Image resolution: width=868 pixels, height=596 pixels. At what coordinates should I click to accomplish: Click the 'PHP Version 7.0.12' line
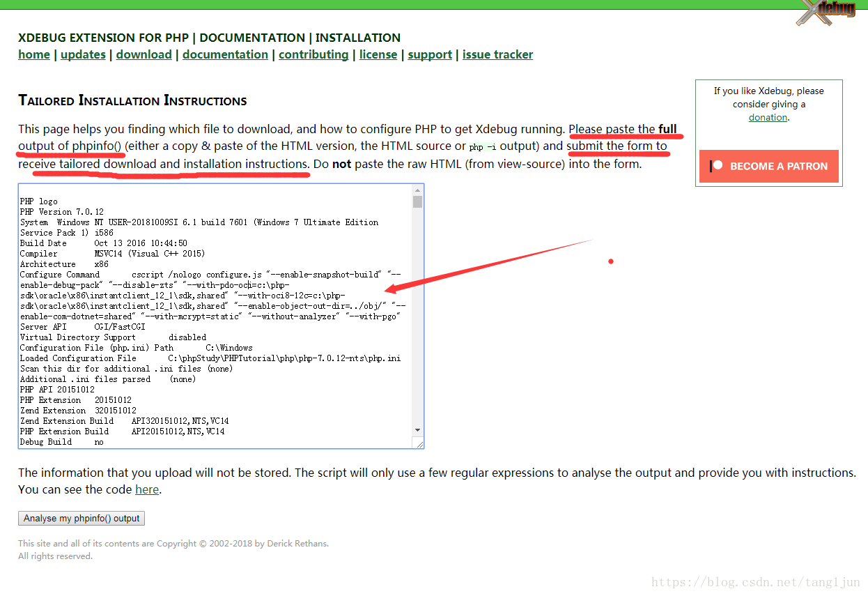coord(62,212)
